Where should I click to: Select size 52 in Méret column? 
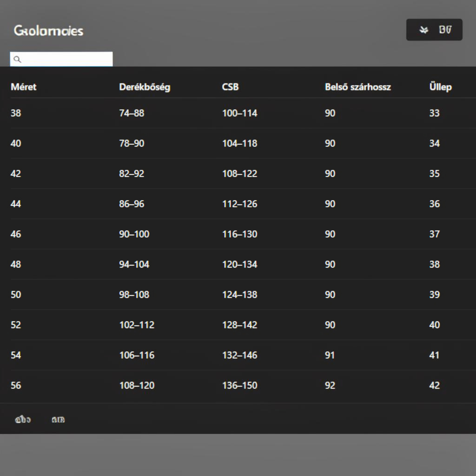[16, 325]
